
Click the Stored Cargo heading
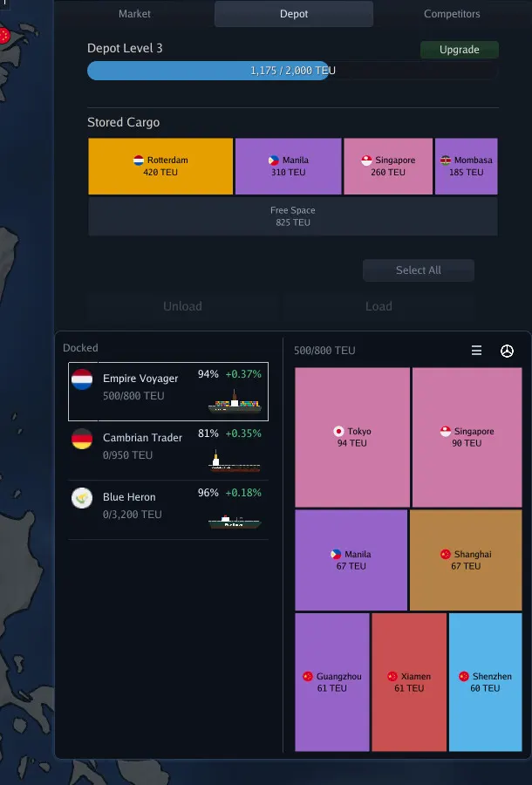[123, 122]
